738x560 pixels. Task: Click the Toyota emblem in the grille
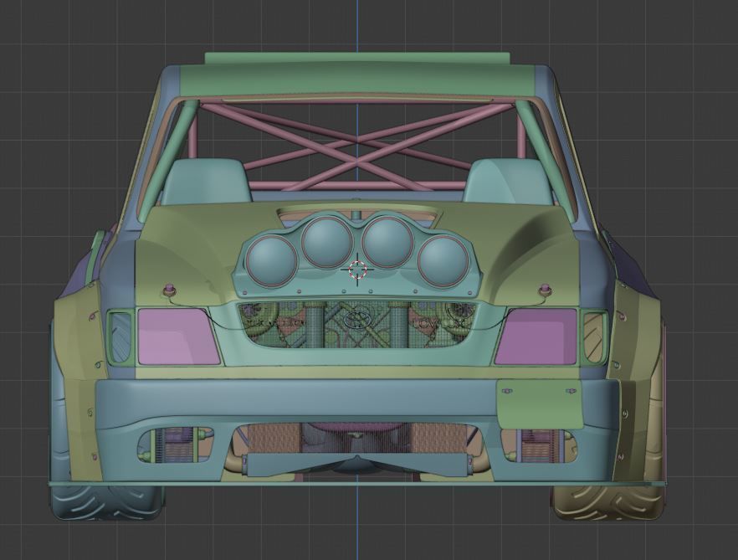[x=356, y=319]
